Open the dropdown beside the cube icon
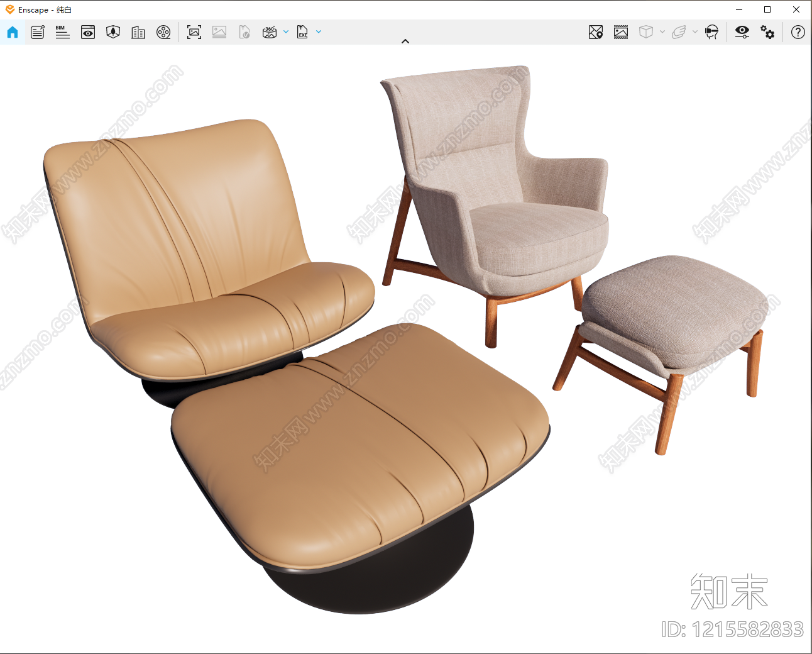This screenshot has width=812, height=654. (662, 31)
